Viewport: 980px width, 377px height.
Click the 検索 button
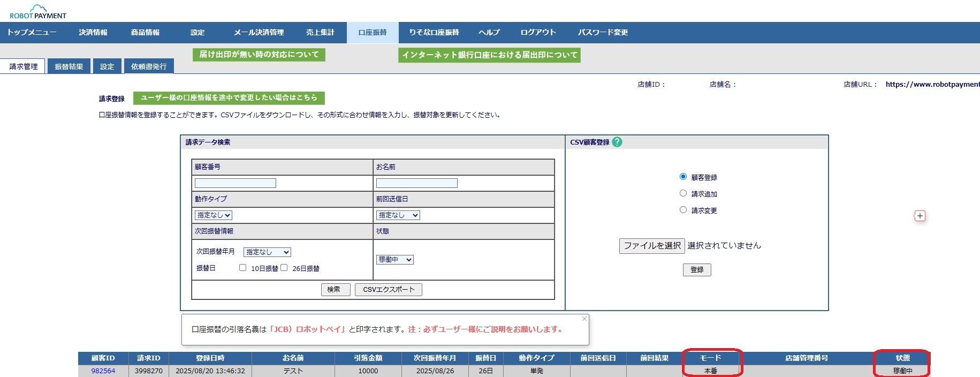(x=335, y=290)
